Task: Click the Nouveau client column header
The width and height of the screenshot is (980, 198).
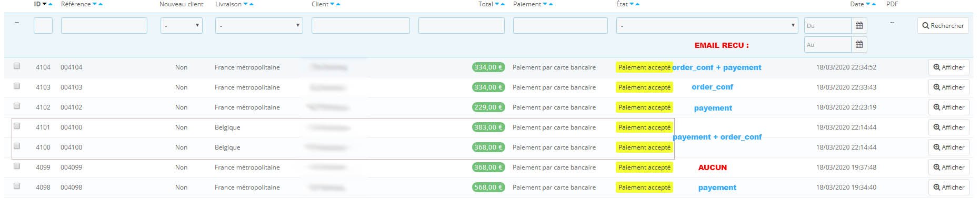Action: tap(181, 4)
